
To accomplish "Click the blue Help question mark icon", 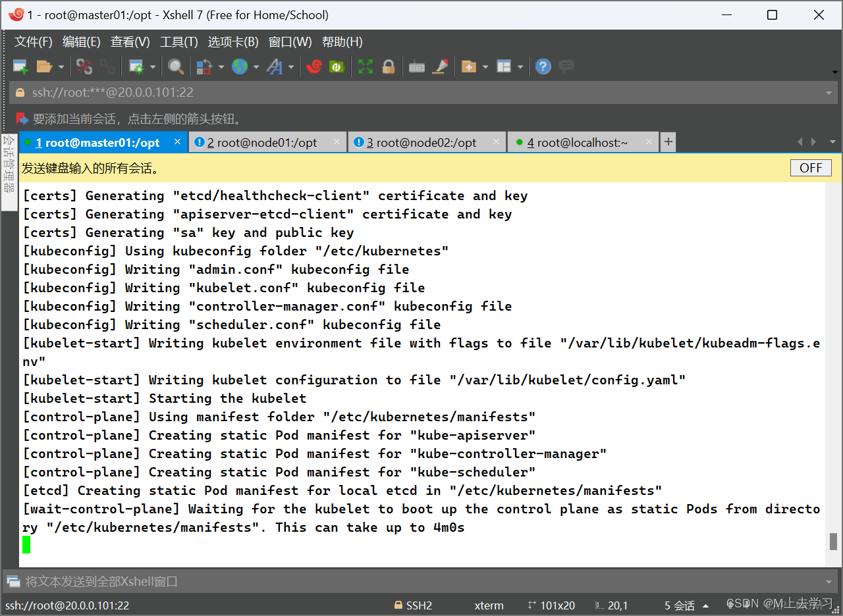I will 543,66.
